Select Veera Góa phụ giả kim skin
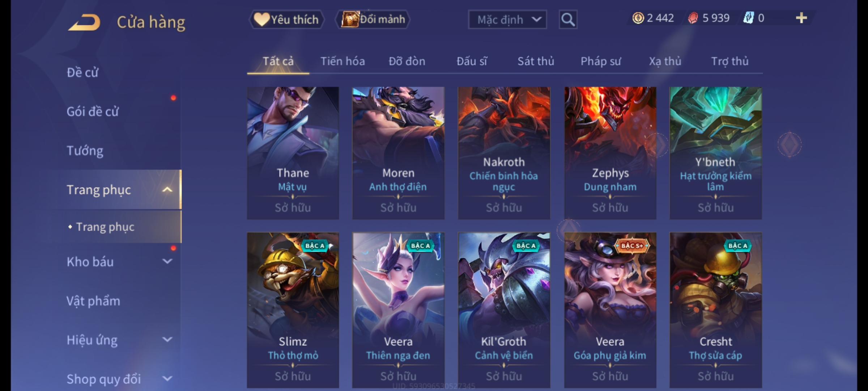 pyautogui.click(x=610, y=310)
